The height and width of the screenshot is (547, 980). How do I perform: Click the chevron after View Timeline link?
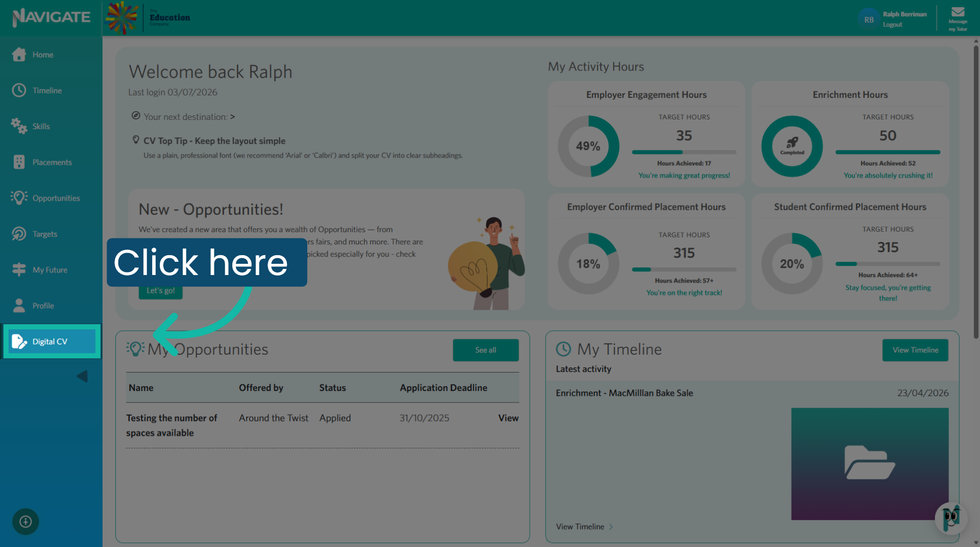610,527
